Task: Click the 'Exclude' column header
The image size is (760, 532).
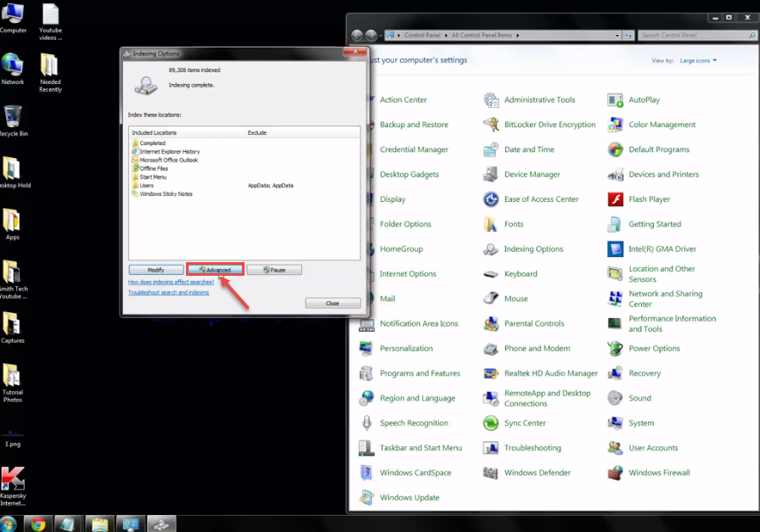Action: coord(302,132)
